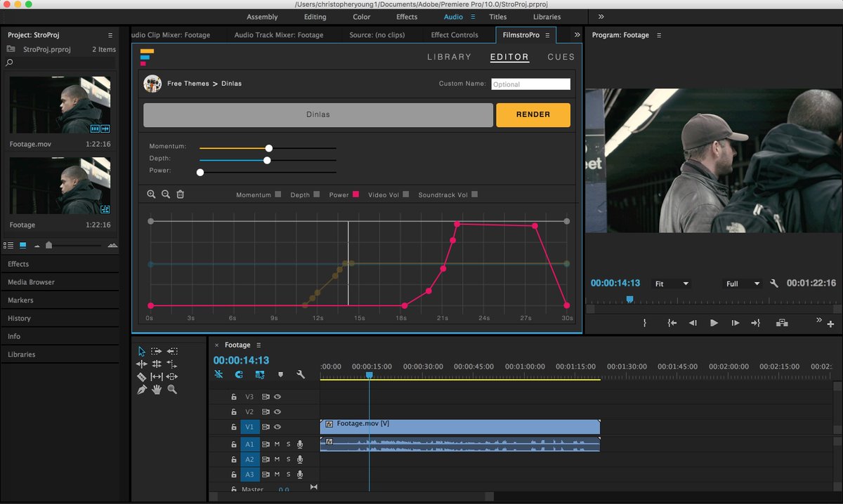Open the FilmstroPro panel menu
The width and height of the screenshot is (843, 504).
(547, 35)
